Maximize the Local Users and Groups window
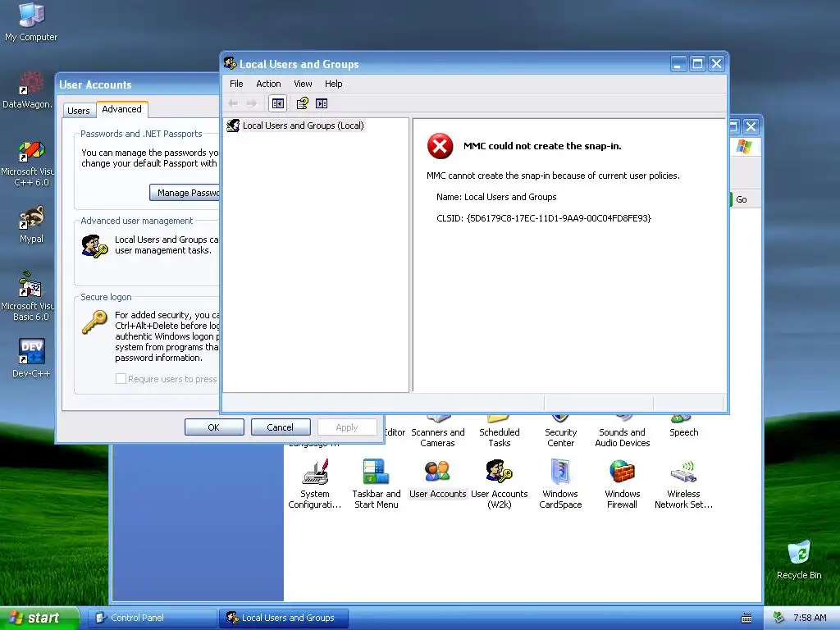The height and width of the screenshot is (630, 840). (x=697, y=64)
